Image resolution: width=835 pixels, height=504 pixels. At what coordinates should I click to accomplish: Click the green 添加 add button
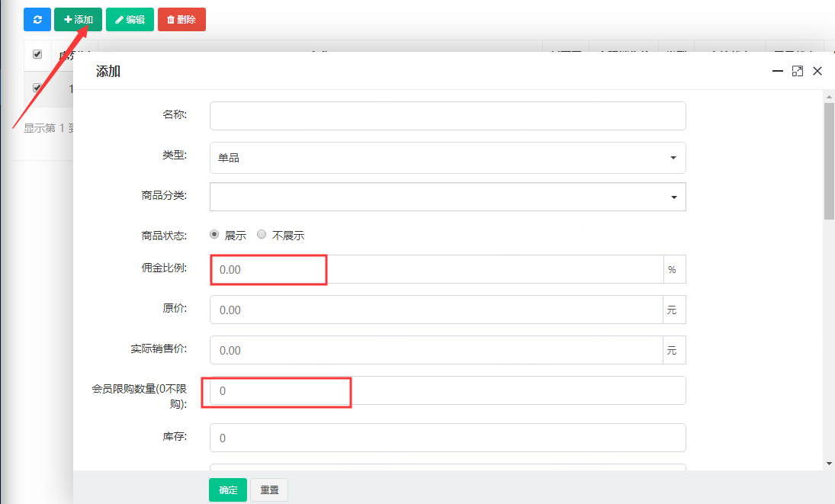(x=79, y=20)
